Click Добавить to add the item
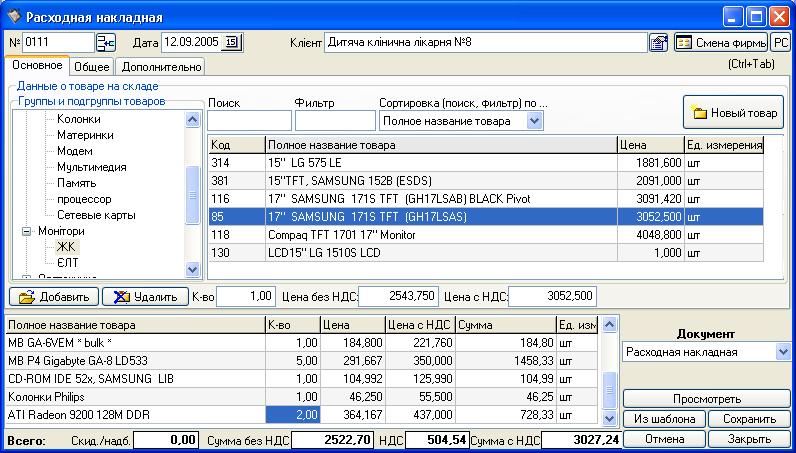 54,296
